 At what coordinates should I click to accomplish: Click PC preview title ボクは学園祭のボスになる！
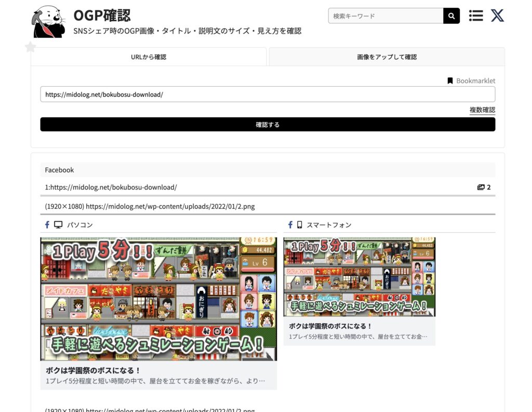(93, 370)
